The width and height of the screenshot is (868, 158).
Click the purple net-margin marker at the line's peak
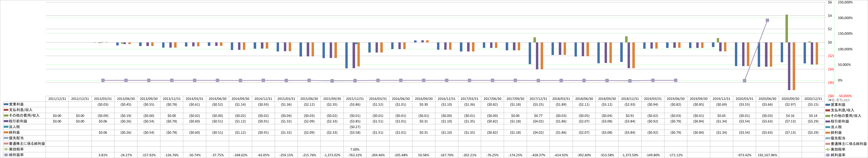(x=767, y=20)
